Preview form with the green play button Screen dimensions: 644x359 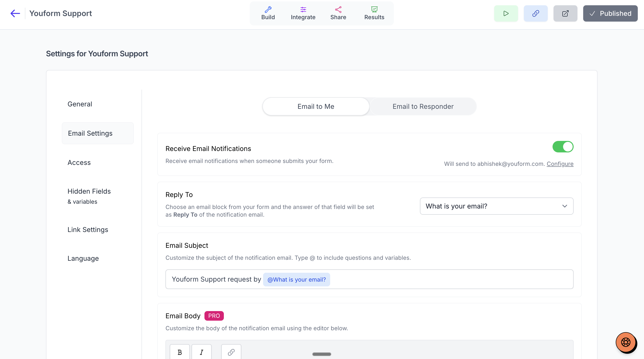pos(506,13)
